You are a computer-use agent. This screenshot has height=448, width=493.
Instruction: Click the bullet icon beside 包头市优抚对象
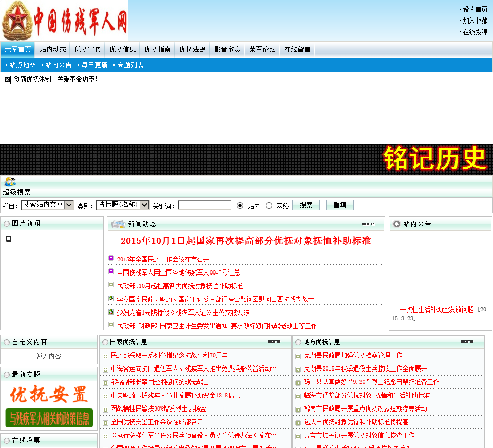[x=298, y=423]
